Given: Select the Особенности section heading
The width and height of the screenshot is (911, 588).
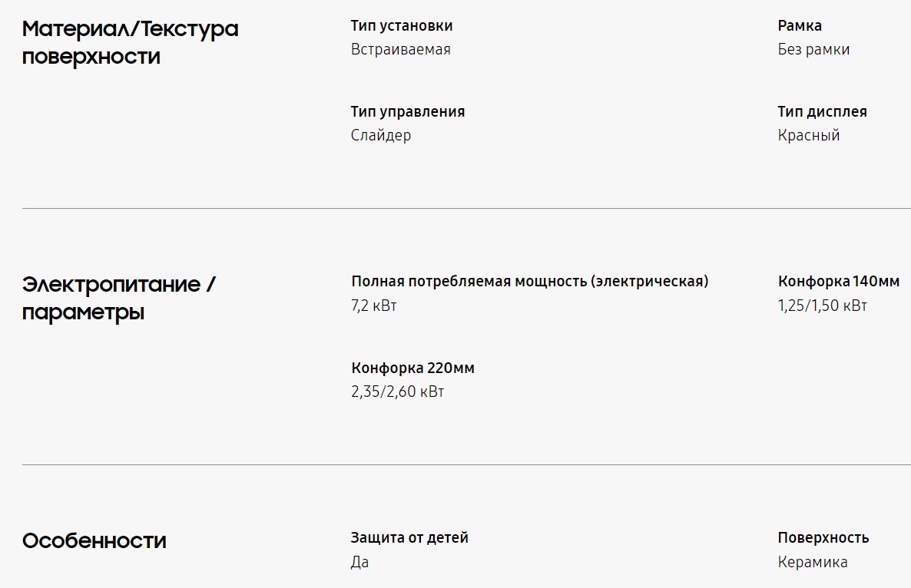Looking at the screenshot, I should 94,541.
